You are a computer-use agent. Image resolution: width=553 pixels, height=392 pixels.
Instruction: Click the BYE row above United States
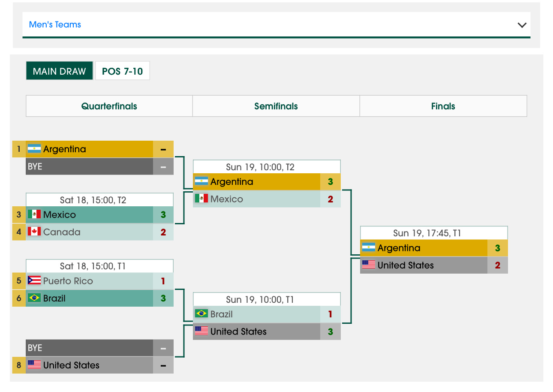pyautogui.click(x=99, y=348)
